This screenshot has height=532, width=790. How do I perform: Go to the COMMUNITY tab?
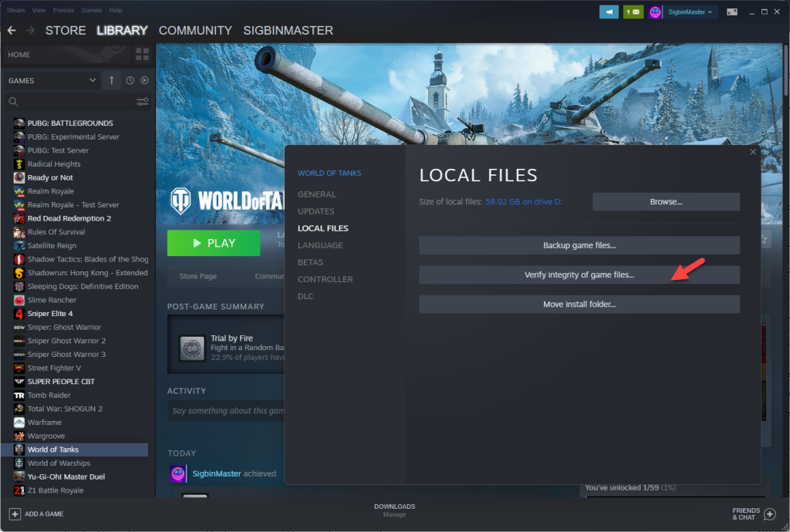[195, 31]
